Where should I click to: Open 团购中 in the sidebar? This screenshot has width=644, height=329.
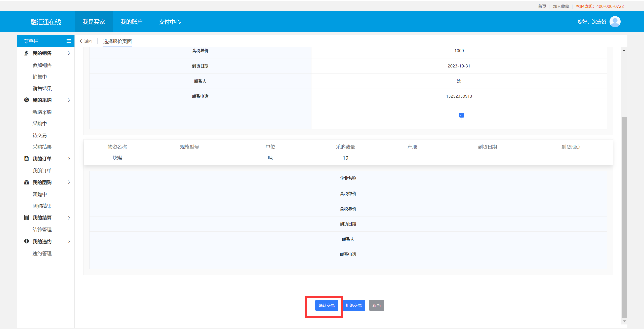(x=39, y=194)
